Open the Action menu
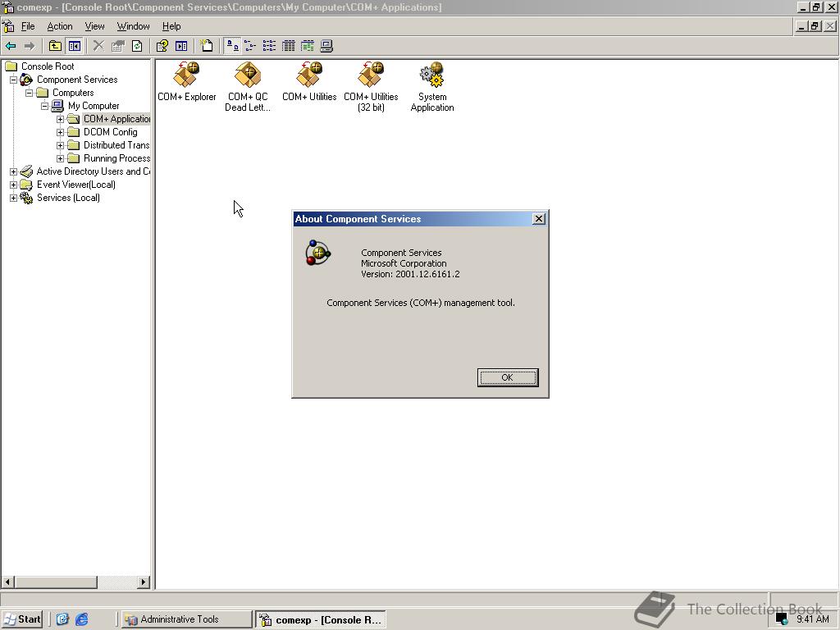This screenshot has height=630, width=840. click(x=59, y=26)
